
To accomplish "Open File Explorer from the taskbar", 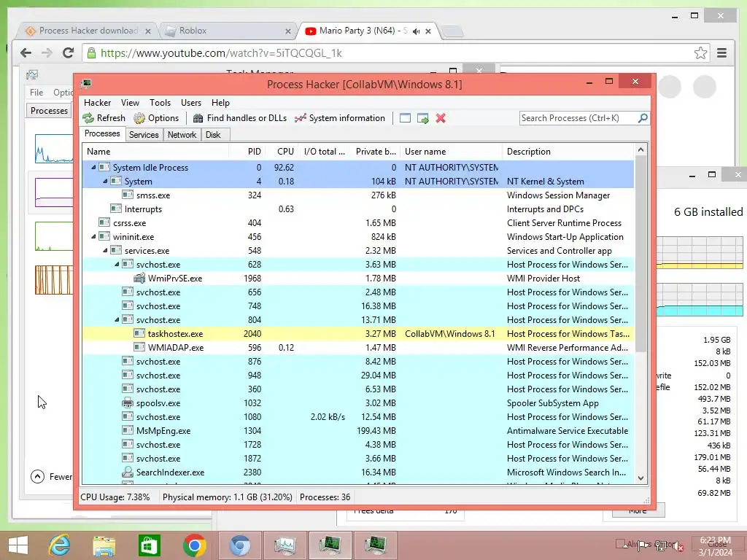I will click(x=104, y=545).
